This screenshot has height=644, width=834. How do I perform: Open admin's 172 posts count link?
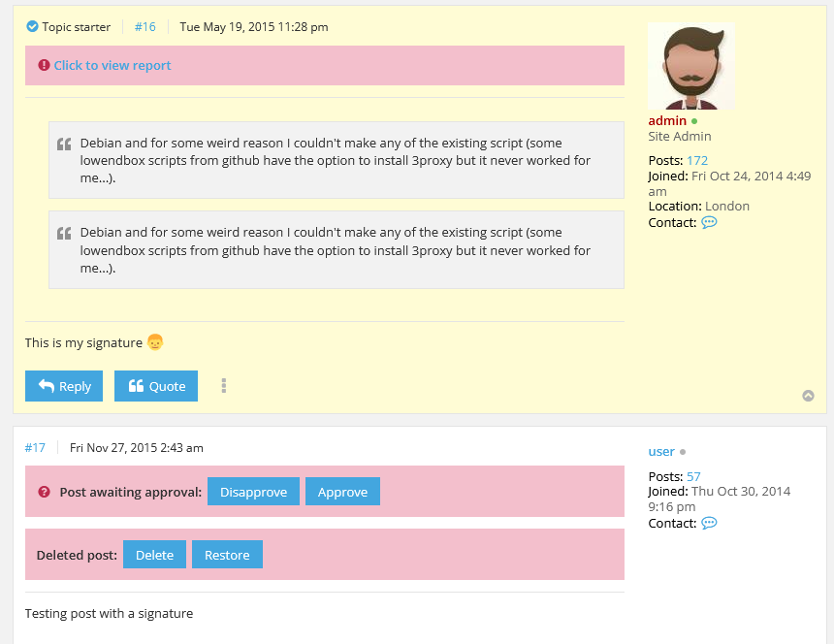[x=696, y=160]
